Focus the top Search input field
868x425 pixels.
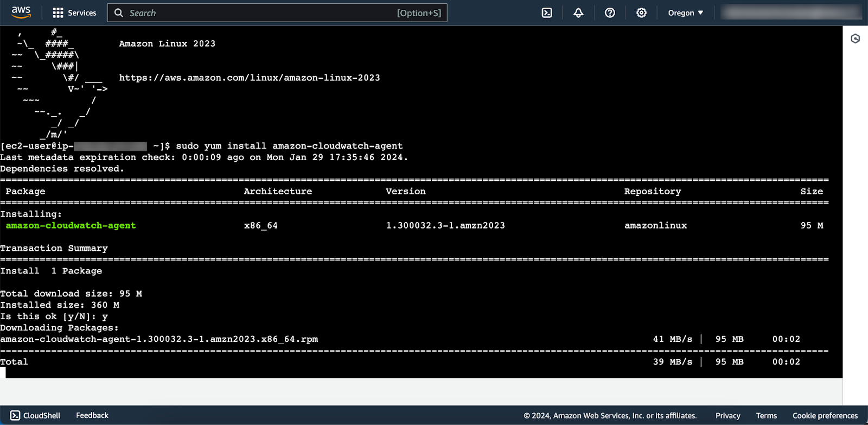point(277,12)
